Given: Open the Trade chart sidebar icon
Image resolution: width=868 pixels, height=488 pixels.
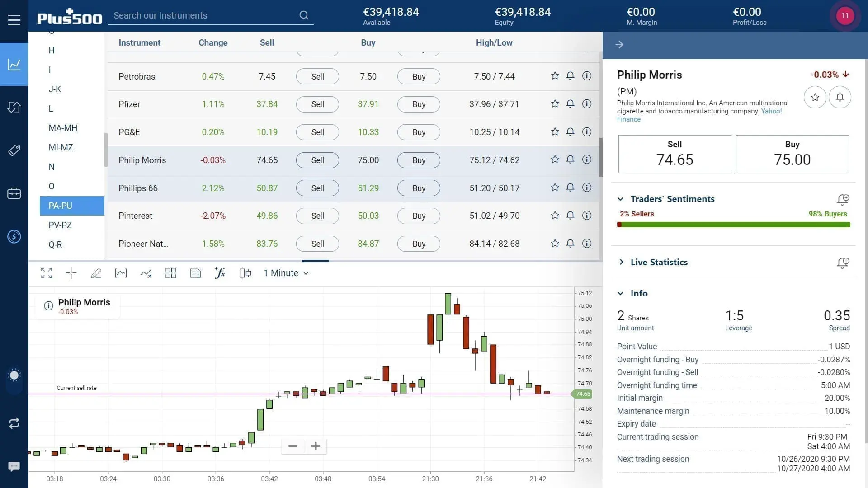Looking at the screenshot, I should pyautogui.click(x=14, y=64).
